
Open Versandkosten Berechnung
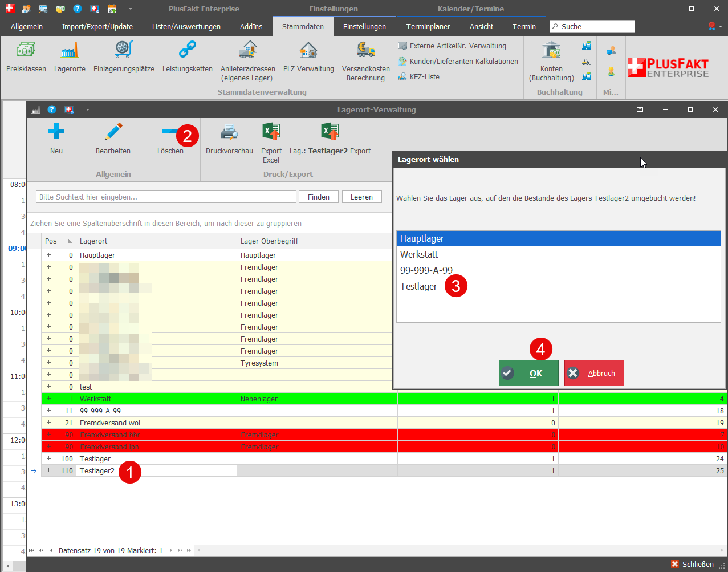[366, 62]
